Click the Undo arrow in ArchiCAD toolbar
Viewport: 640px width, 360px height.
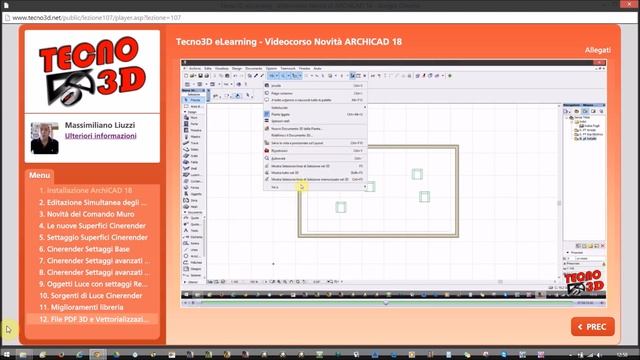(235, 76)
